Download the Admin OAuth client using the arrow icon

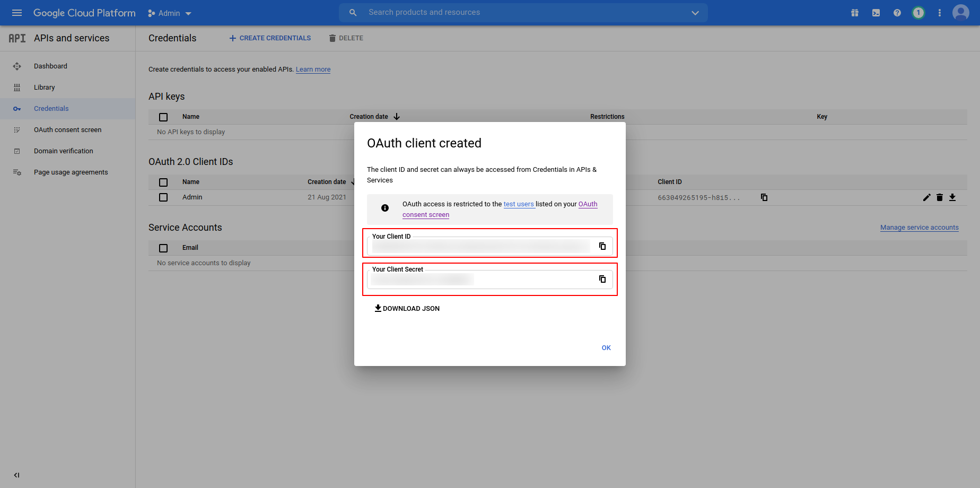click(x=952, y=197)
